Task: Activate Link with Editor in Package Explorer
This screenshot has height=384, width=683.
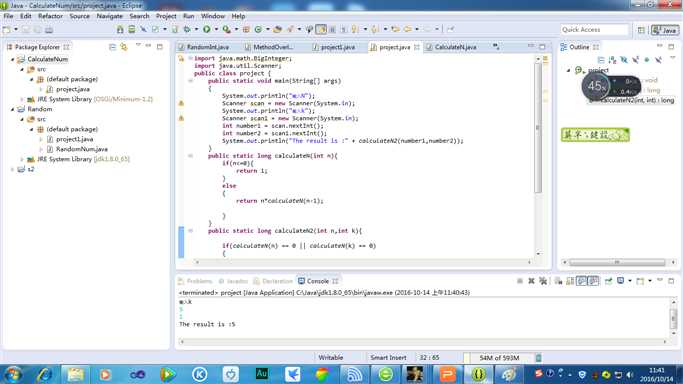Action: click(124, 47)
